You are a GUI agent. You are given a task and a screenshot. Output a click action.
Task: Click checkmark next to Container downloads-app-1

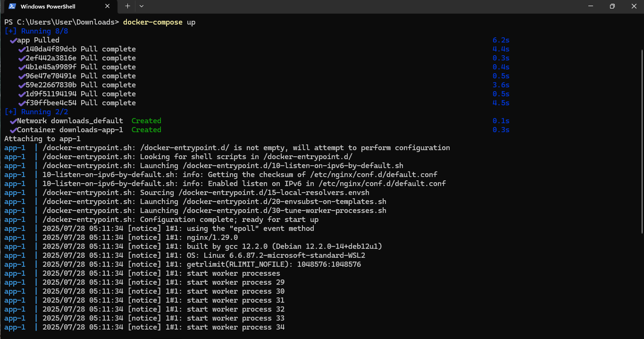[x=13, y=130]
